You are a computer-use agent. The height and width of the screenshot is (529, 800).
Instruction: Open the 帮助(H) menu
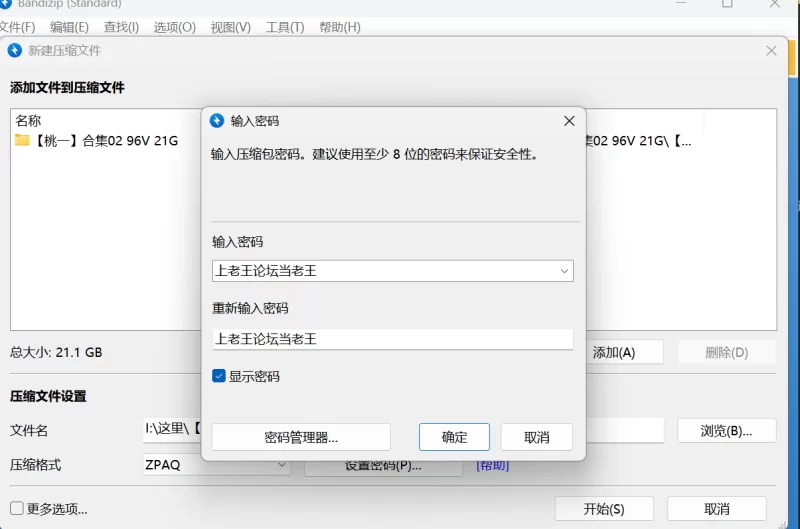(340, 27)
